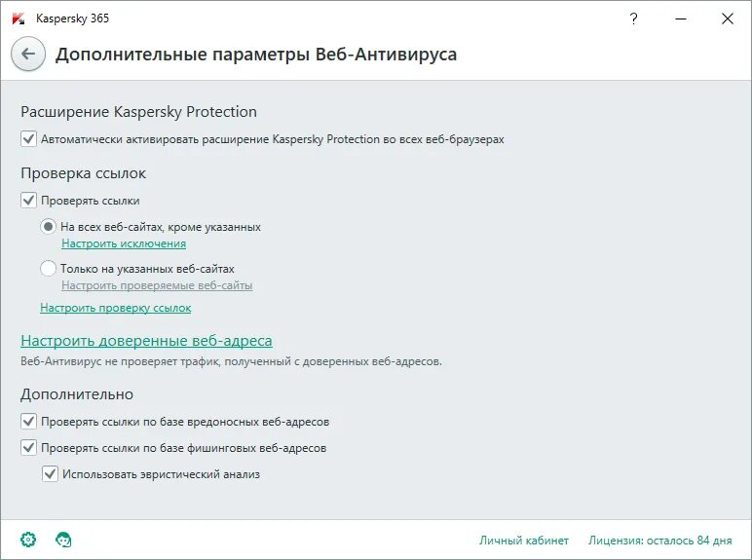Open help with the question mark
Screen dimensions: 752x560
coord(633,19)
